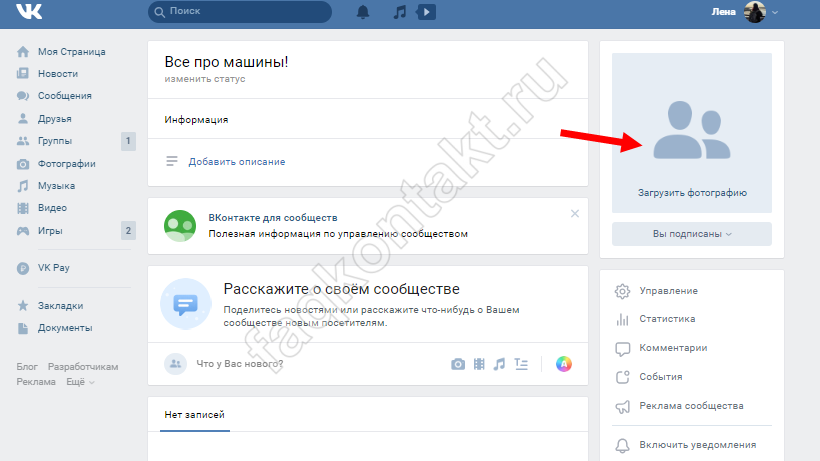Click Добавить описание link
This screenshot has height=461, width=820.
(236, 161)
